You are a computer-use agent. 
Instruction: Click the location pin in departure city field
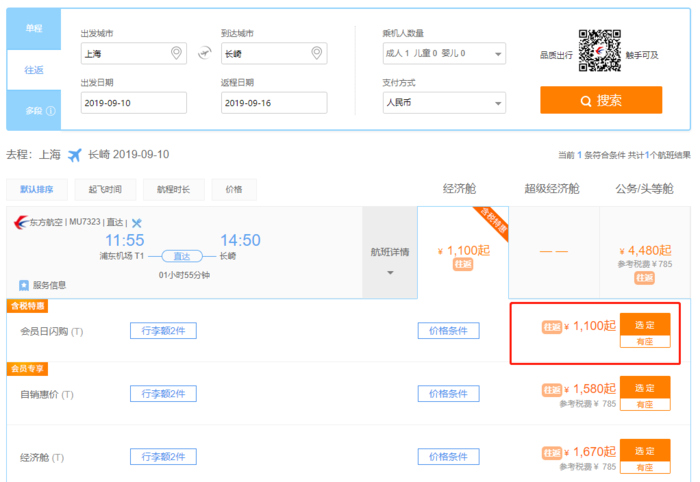176,53
